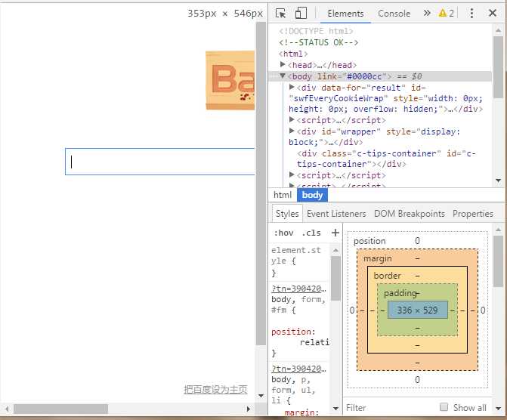
Task: Open the Properties sub-tab
Action: click(x=473, y=214)
